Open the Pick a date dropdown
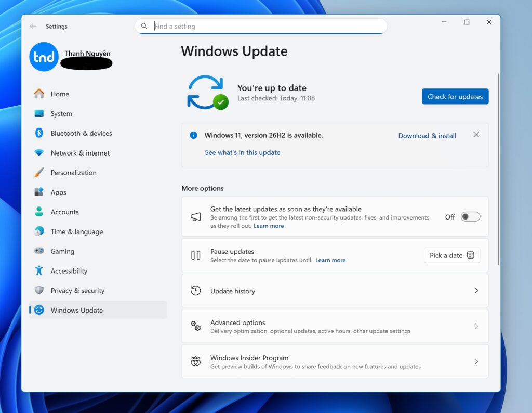 (x=452, y=255)
